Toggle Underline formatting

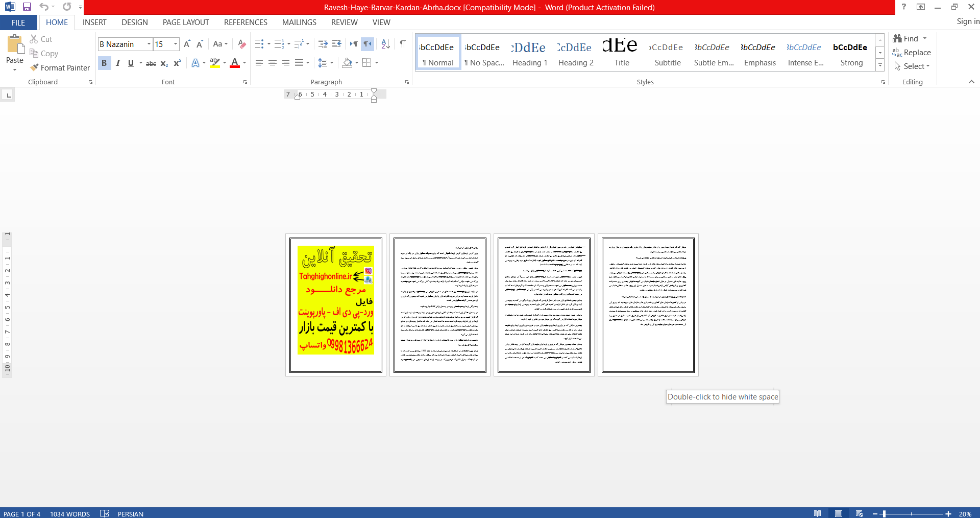[131, 63]
